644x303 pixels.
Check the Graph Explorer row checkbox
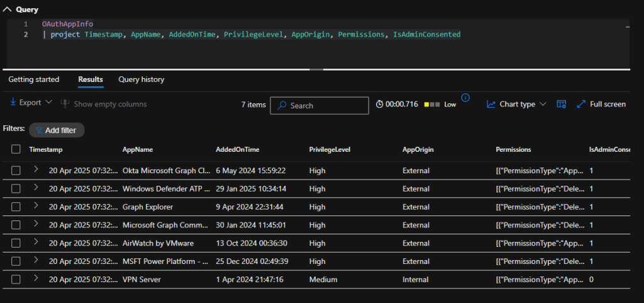pyautogui.click(x=16, y=207)
